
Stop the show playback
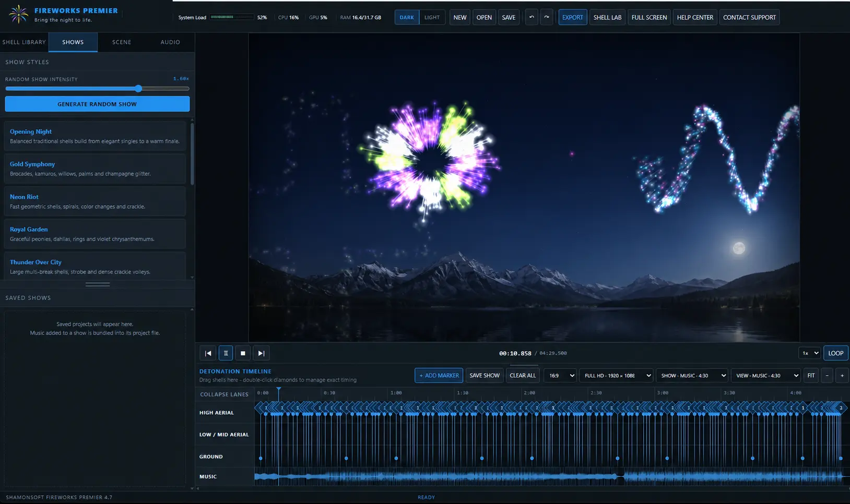(243, 353)
